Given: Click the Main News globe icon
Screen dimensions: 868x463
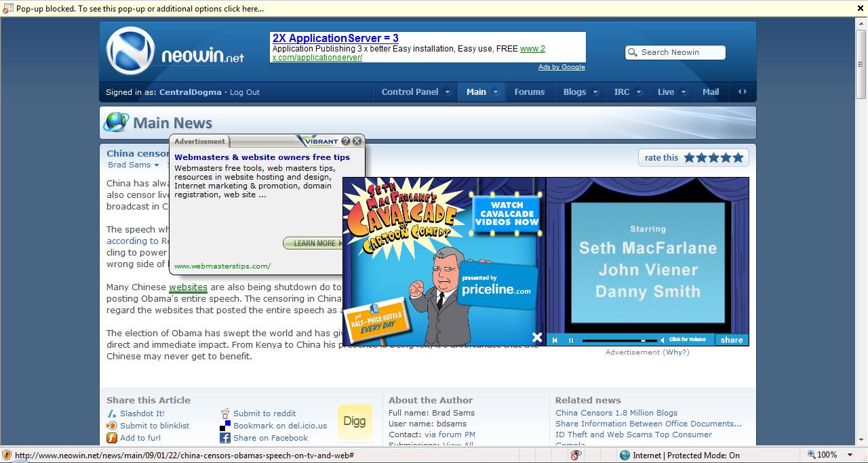Looking at the screenshot, I should 116,122.
